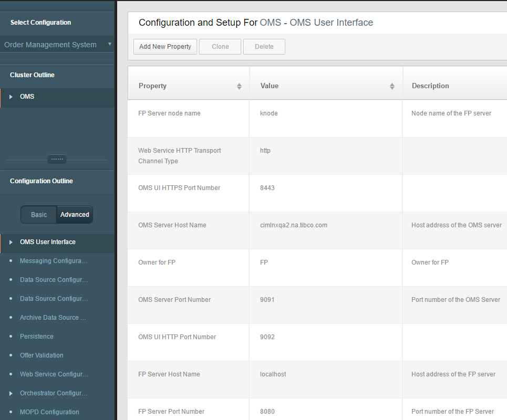This screenshot has width=507, height=420.
Task: Open MOPD Configuration item
Action: tap(49, 412)
